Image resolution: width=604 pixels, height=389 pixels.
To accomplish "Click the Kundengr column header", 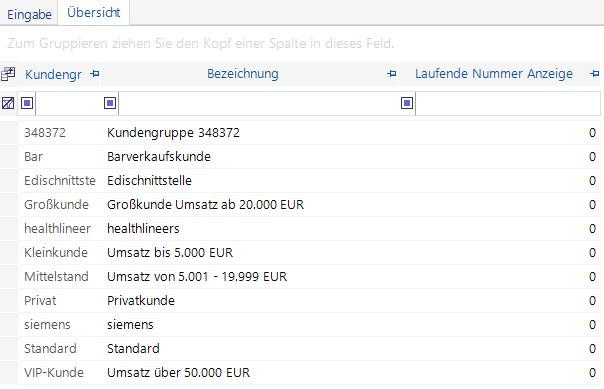I will pyautogui.click(x=53, y=74).
